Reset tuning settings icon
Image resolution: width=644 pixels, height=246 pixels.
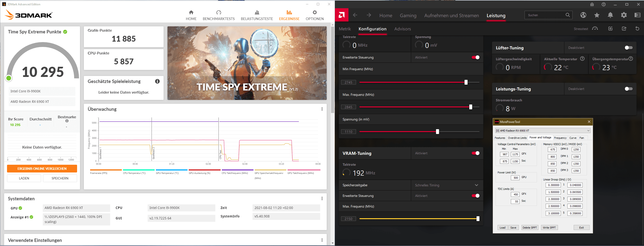point(637,29)
